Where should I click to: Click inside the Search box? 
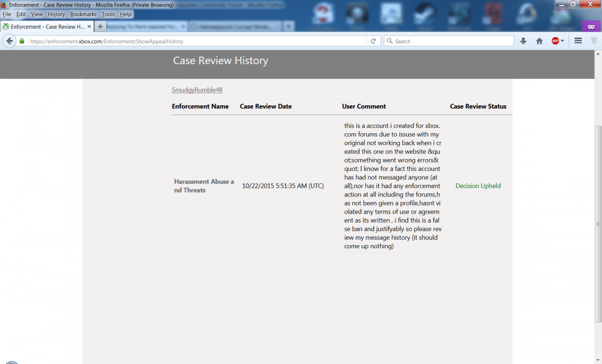click(x=452, y=41)
